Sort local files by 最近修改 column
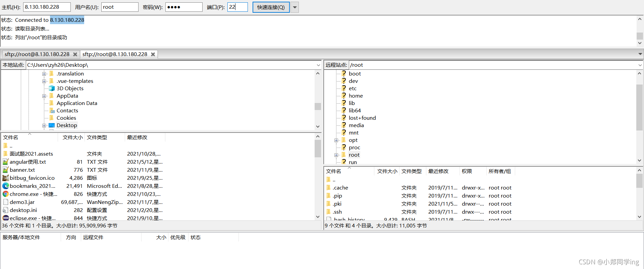 pyautogui.click(x=145, y=137)
